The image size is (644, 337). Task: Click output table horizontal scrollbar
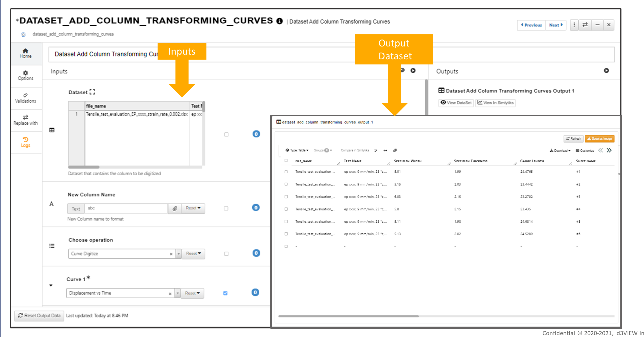tap(348, 316)
